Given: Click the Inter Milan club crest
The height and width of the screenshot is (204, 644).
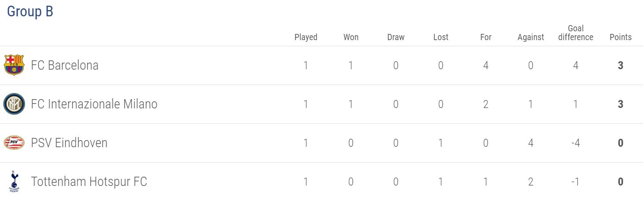Looking at the screenshot, I should tap(14, 104).
